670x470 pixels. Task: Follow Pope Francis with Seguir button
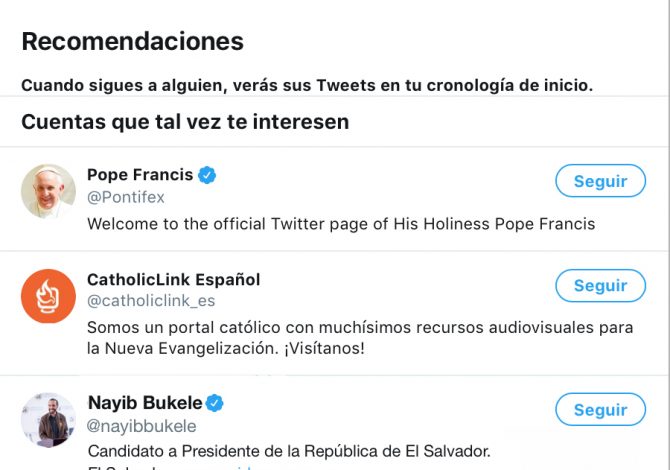(600, 181)
